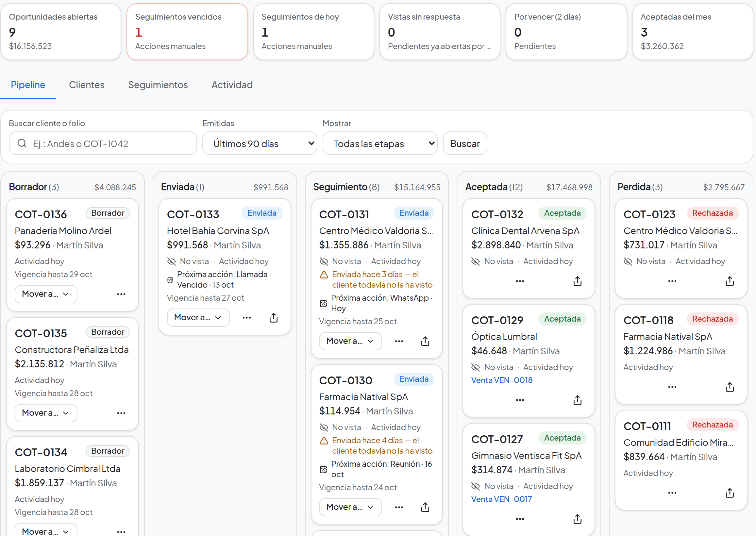Open the Actividad tab
The height and width of the screenshot is (536, 756).
(x=232, y=85)
